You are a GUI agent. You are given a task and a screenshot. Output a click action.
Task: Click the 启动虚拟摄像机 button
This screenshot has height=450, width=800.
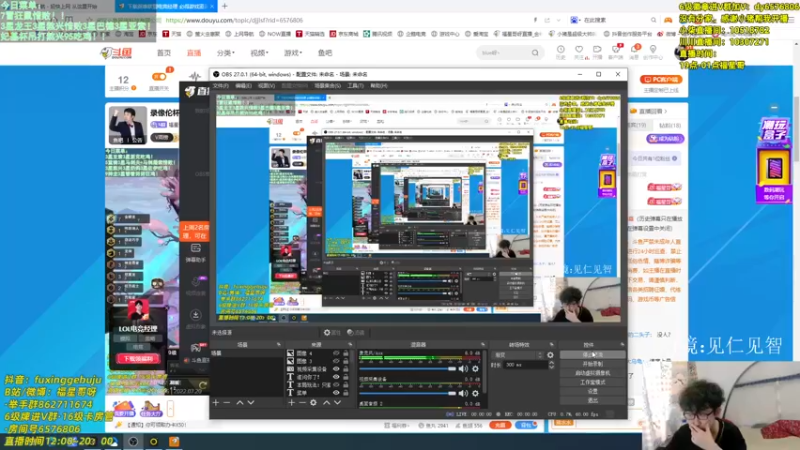592,373
